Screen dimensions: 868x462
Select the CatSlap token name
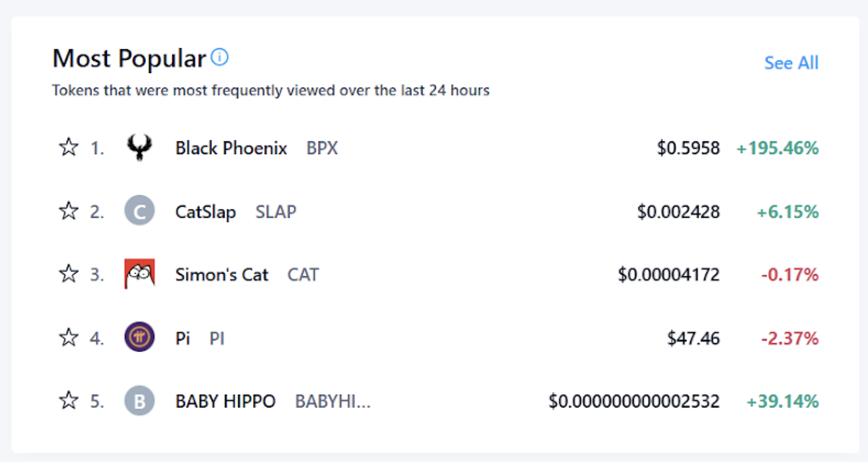pos(206,212)
